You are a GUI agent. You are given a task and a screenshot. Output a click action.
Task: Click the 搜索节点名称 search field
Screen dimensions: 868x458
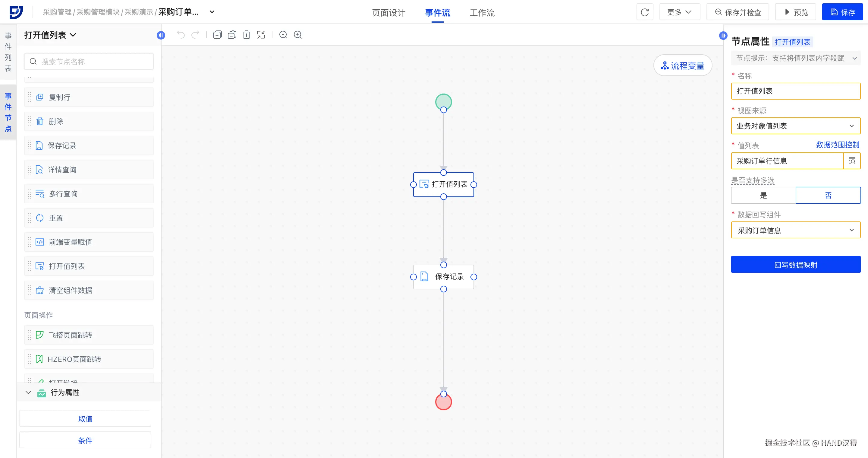coord(89,61)
